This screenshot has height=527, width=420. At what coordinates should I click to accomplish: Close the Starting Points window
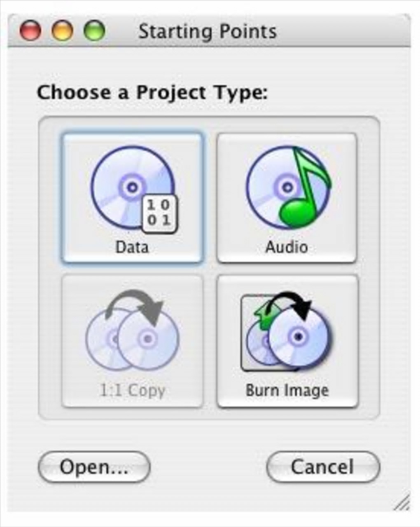click(30, 31)
